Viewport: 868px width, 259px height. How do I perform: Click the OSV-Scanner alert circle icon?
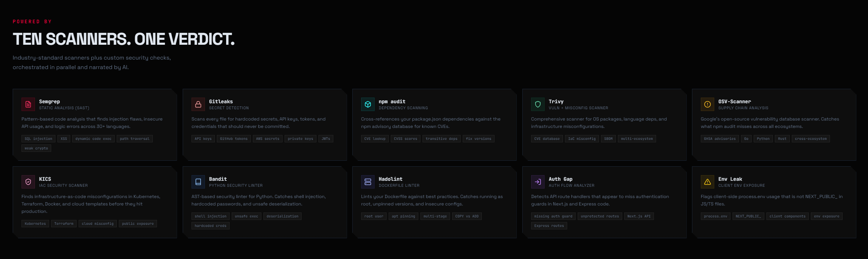(708, 104)
